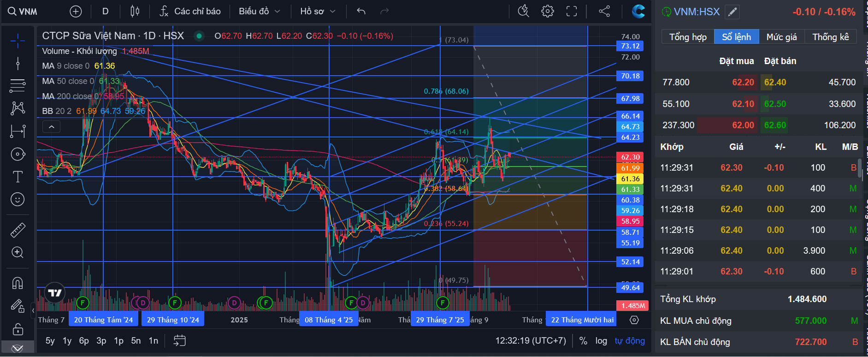Viewport: 868px width, 357px height.
Task: Select the trend line drawing tool
Action: tap(18, 63)
